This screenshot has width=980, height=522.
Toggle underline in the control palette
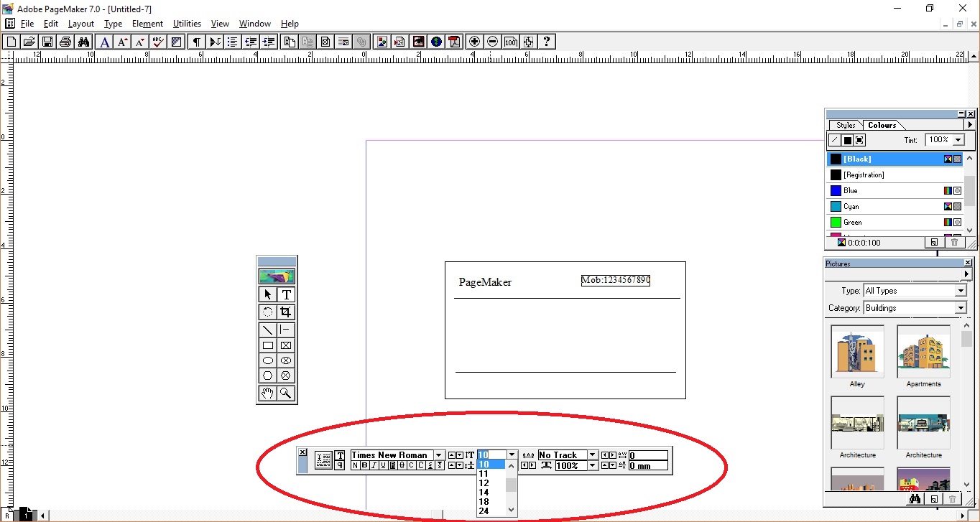coord(384,465)
